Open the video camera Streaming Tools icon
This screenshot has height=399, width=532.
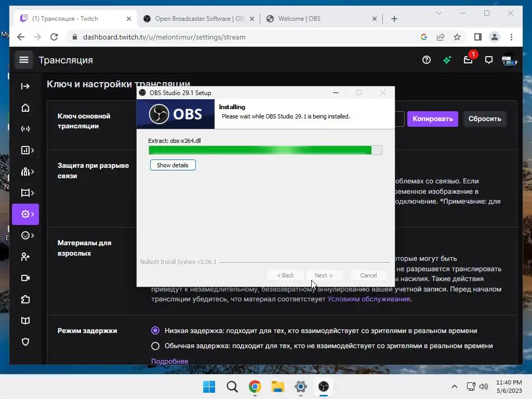[x=25, y=278]
